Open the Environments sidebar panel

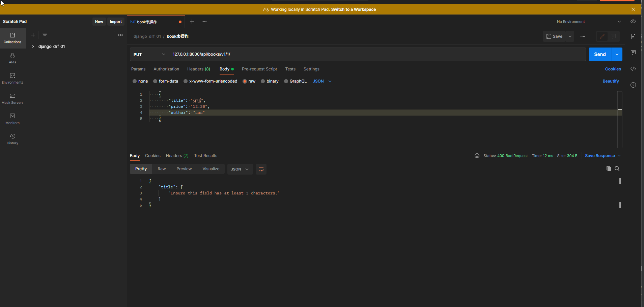pos(12,79)
